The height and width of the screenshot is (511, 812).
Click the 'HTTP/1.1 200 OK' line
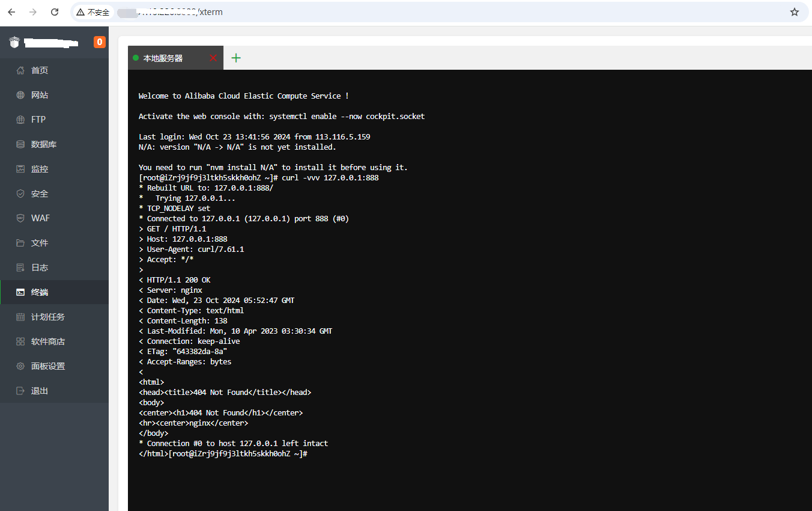coord(175,280)
